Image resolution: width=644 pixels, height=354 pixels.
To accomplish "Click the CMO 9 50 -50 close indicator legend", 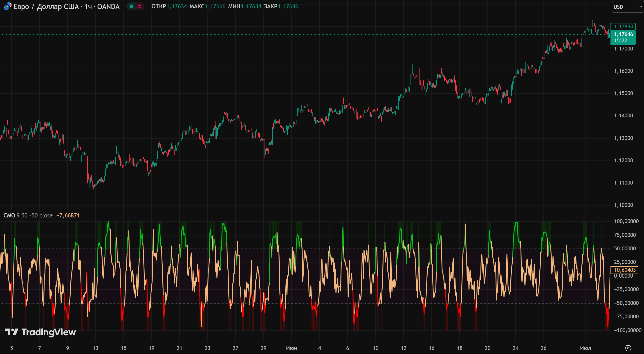I will (28, 216).
